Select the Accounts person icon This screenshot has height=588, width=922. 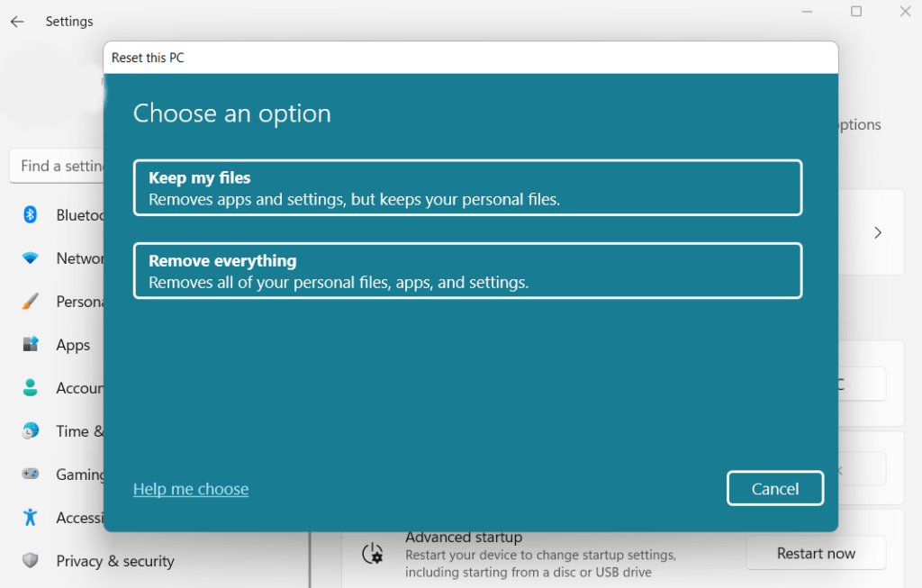coord(28,387)
